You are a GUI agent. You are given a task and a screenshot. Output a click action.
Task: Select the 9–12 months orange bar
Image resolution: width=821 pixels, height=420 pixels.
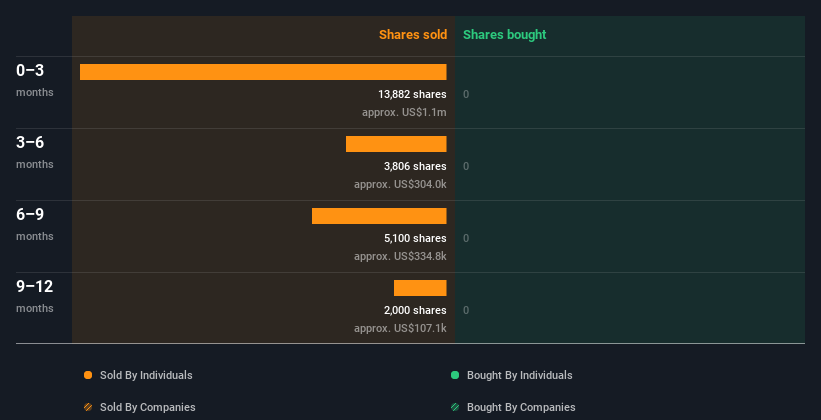click(420, 288)
